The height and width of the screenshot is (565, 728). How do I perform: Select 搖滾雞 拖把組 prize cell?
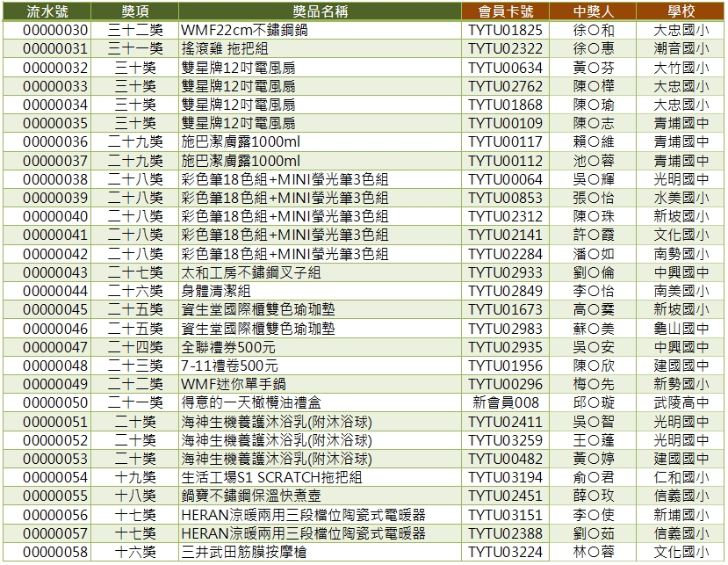click(x=225, y=49)
